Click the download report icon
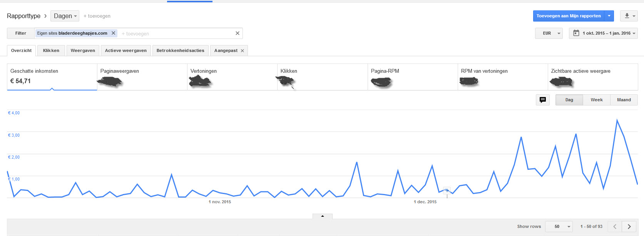644x236 pixels. pos(629,16)
